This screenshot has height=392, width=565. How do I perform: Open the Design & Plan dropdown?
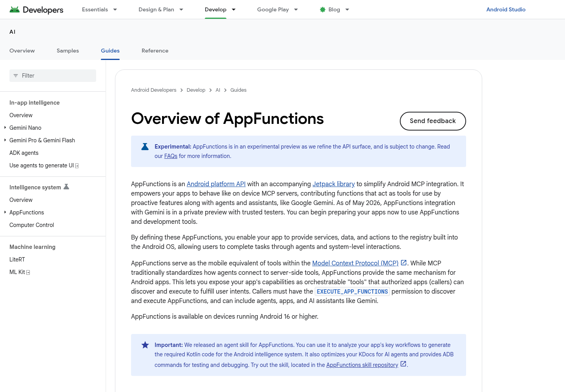tap(181, 9)
